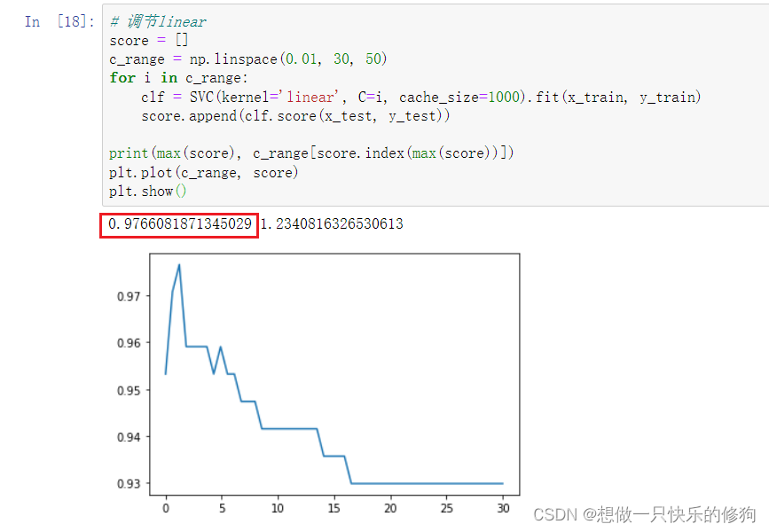Click the code line 'score = []'

tap(149, 40)
